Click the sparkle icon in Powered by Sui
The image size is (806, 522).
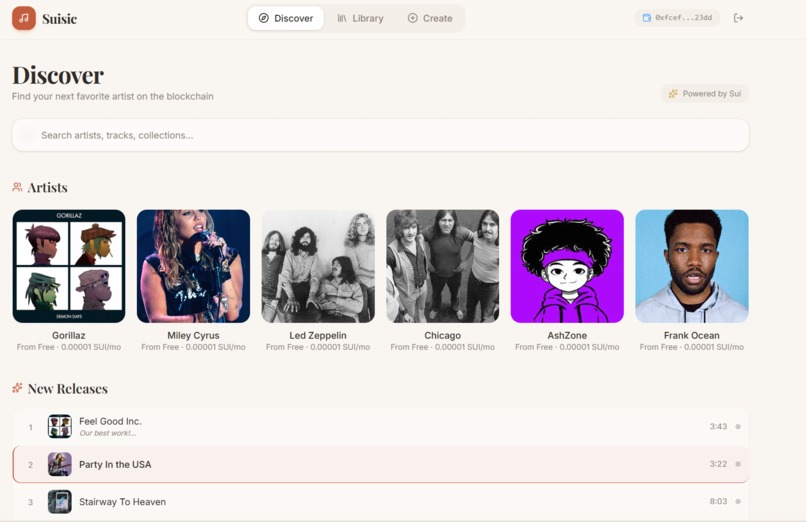coord(673,94)
